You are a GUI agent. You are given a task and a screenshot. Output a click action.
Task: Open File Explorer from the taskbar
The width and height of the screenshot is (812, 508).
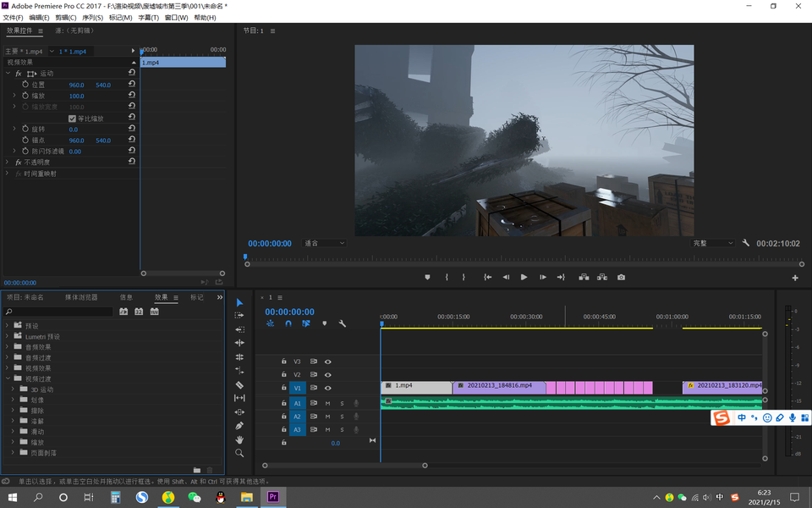point(246,497)
